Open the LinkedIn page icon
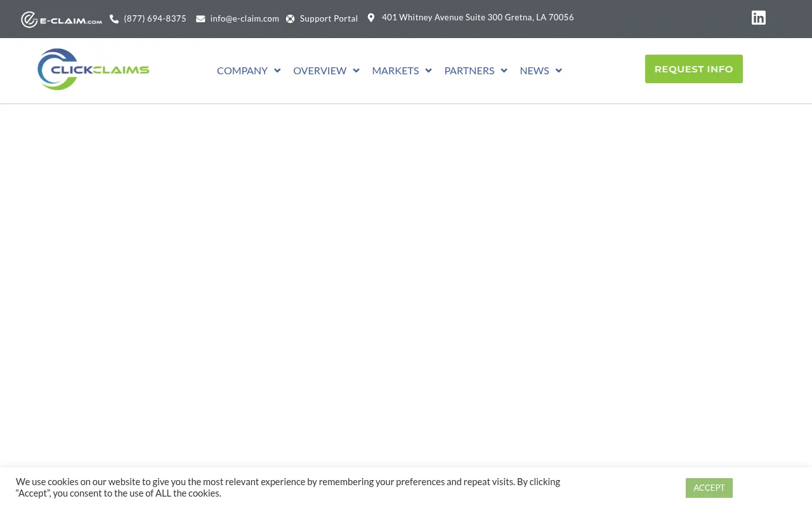Viewport: 812px width, 508px height. (x=759, y=18)
